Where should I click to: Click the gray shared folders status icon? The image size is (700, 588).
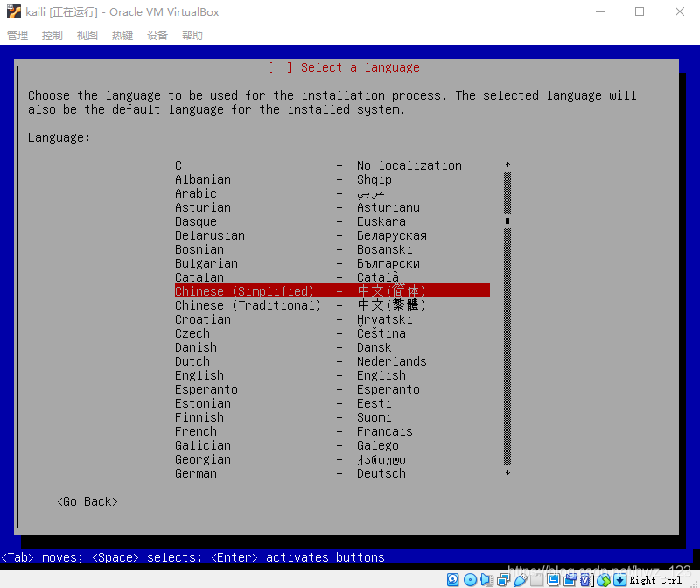pos(537,579)
